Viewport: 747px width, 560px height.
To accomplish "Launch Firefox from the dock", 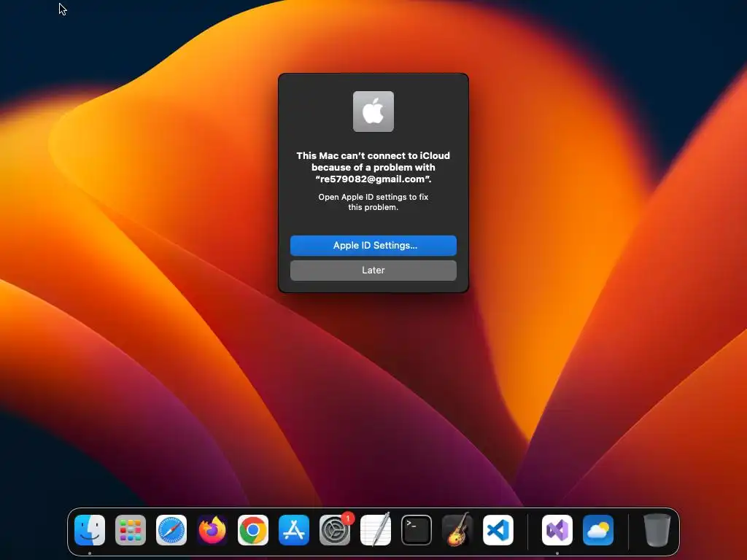I will pyautogui.click(x=212, y=529).
